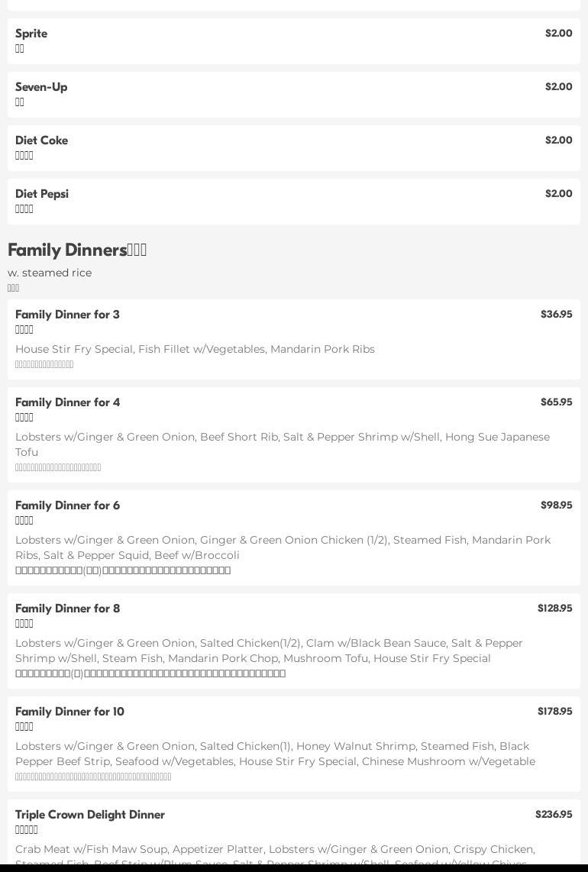The image size is (588, 872).
Task: Click the $178.95 price
Action: point(554,712)
